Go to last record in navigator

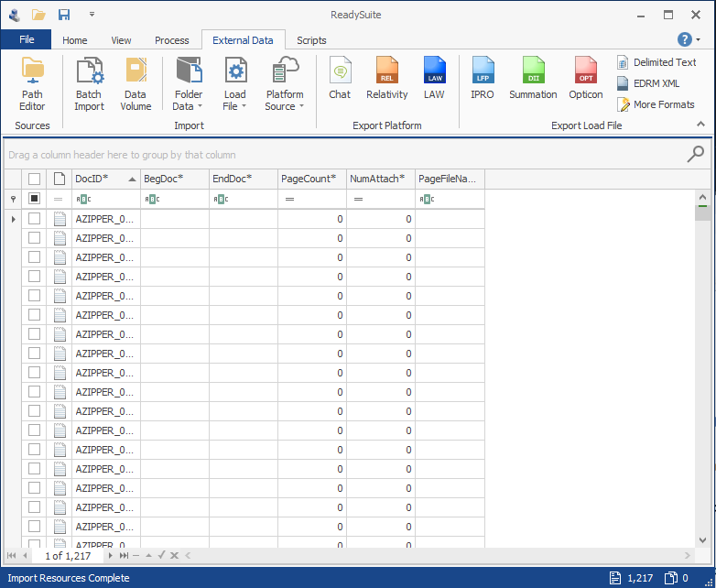tap(124, 556)
